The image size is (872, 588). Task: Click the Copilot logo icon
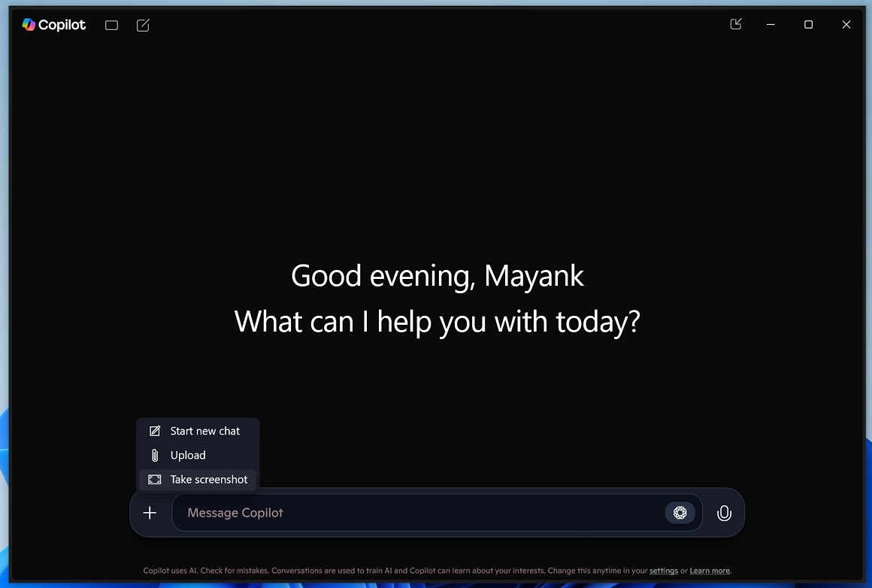29,25
